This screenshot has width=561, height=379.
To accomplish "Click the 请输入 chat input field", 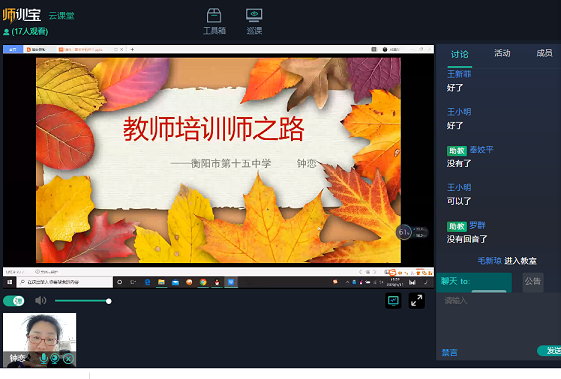I will point(498,317).
